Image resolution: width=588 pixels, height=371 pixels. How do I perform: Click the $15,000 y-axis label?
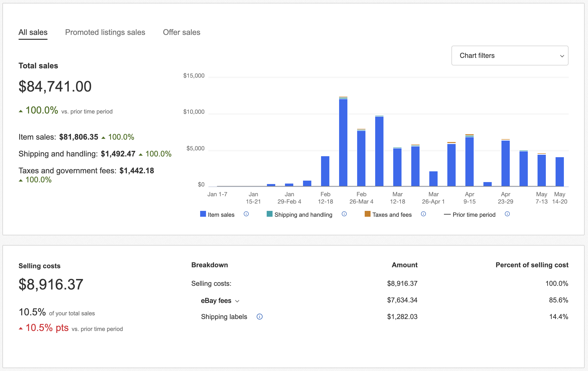[194, 76]
